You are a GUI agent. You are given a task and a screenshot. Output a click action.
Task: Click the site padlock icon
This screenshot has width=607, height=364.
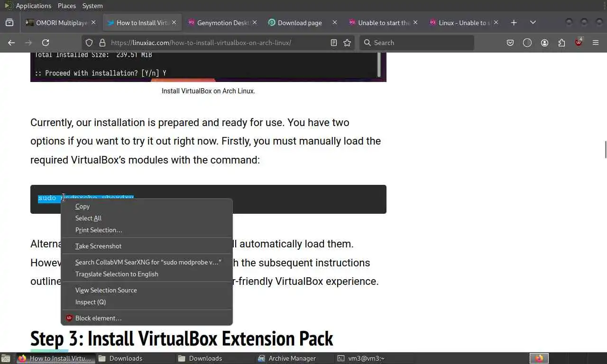(x=102, y=43)
